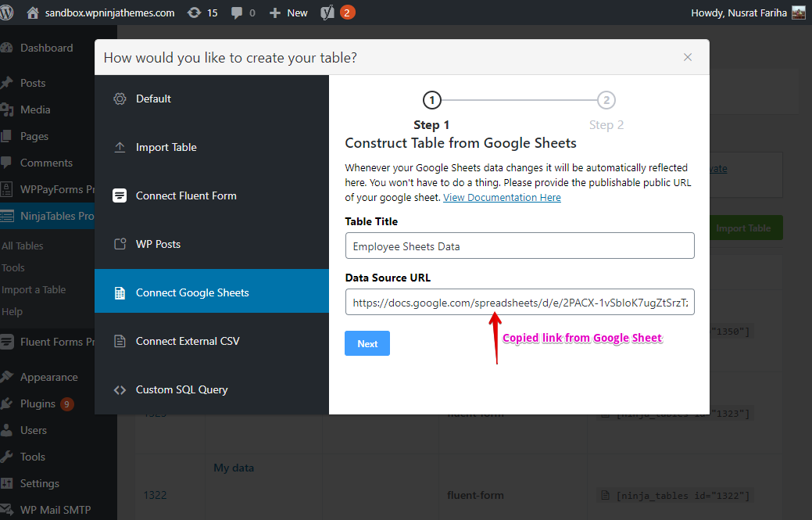Click the Tools wrench icon in the sidebar
Image resolution: width=812 pixels, height=520 pixels.
click(6, 457)
